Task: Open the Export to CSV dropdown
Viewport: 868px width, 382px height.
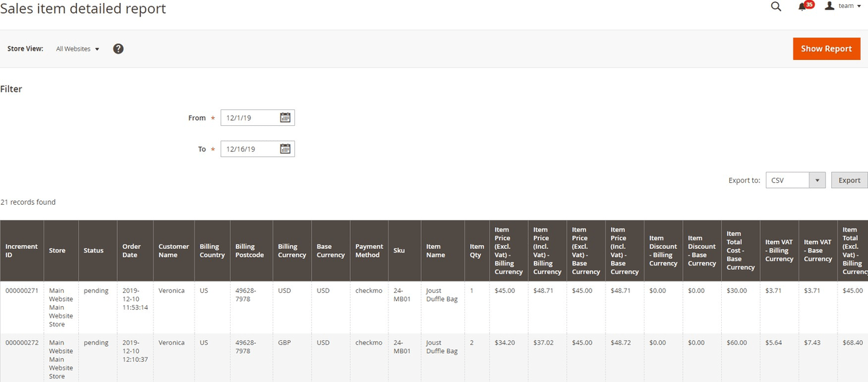Action: pos(796,180)
